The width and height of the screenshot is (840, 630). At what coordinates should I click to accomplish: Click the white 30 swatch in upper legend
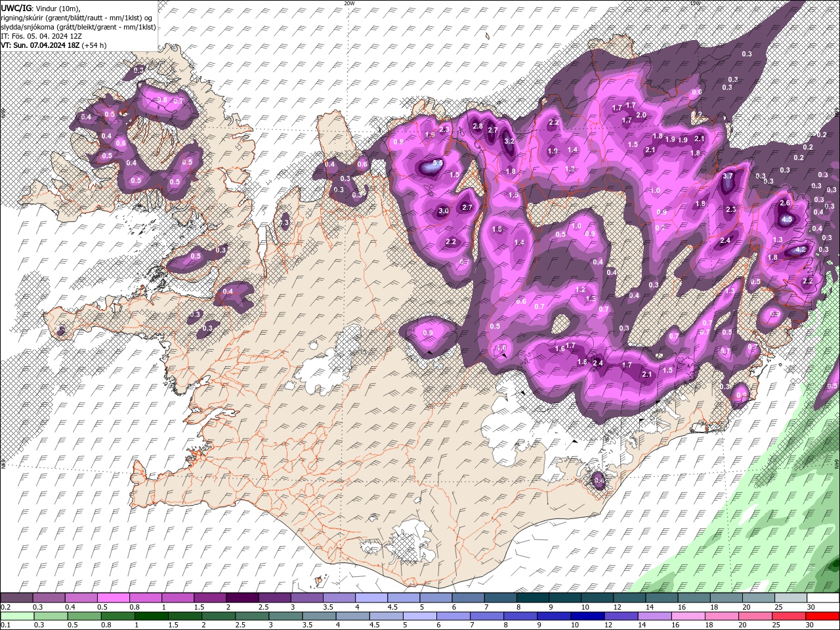coord(823,598)
